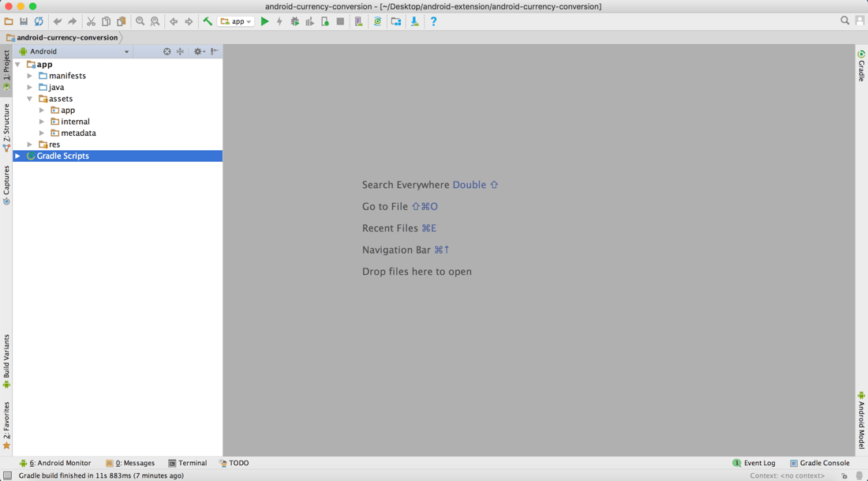Open the Android Monitor tool window

(x=54, y=464)
